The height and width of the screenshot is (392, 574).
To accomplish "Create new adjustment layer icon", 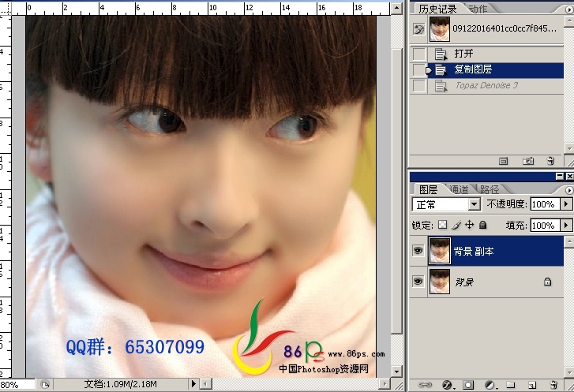I will coord(490,384).
